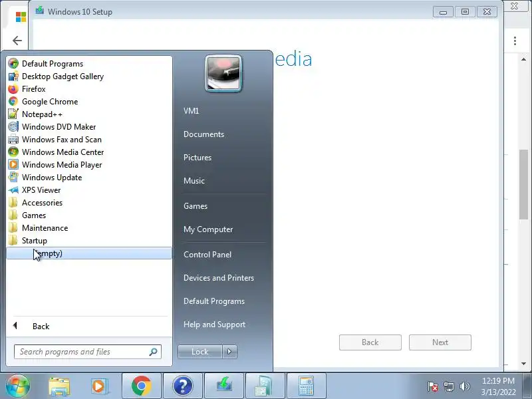Screen dimensions: 532x399
Task: Click the vertical scrollbar thumb
Action: (x=523, y=185)
